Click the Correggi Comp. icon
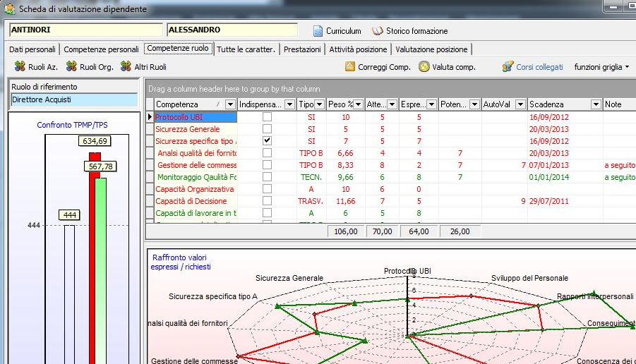Screen dimensions: 636x364 pyautogui.click(x=349, y=66)
